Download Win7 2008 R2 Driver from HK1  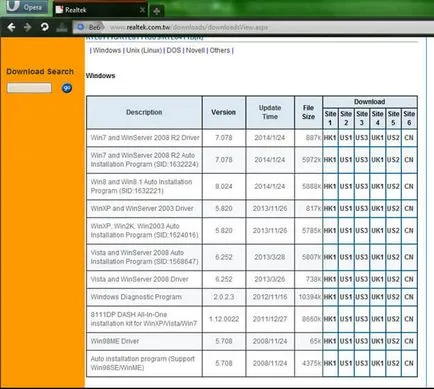(330, 138)
